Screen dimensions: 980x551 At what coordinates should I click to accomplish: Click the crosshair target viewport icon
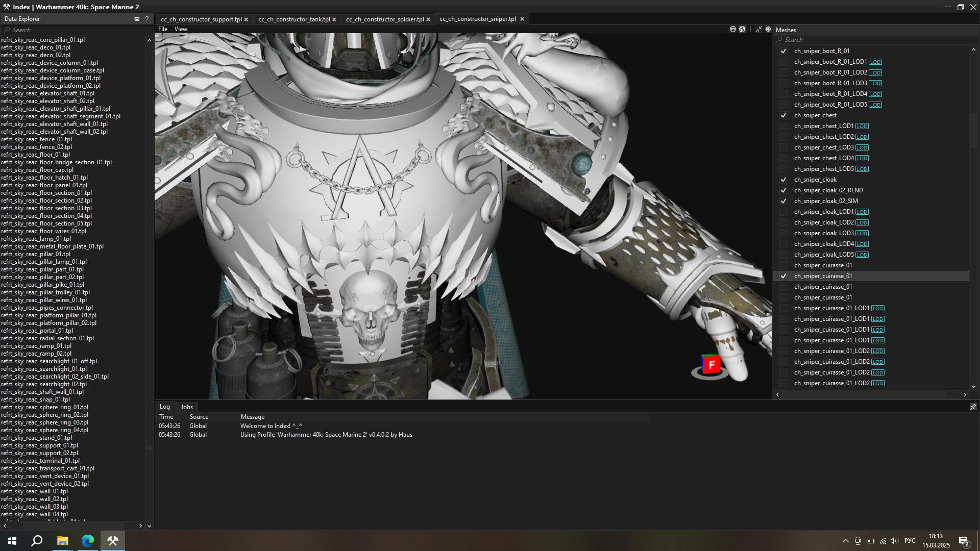[x=768, y=29]
